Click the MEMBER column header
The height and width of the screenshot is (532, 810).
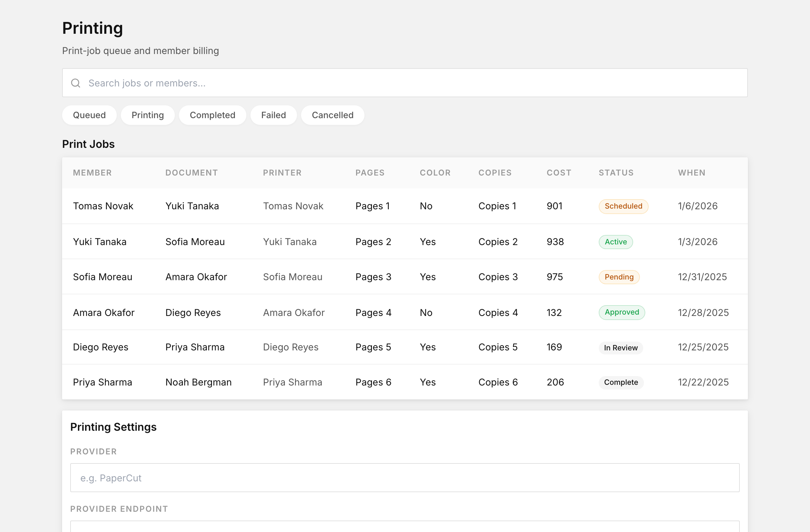pos(92,172)
